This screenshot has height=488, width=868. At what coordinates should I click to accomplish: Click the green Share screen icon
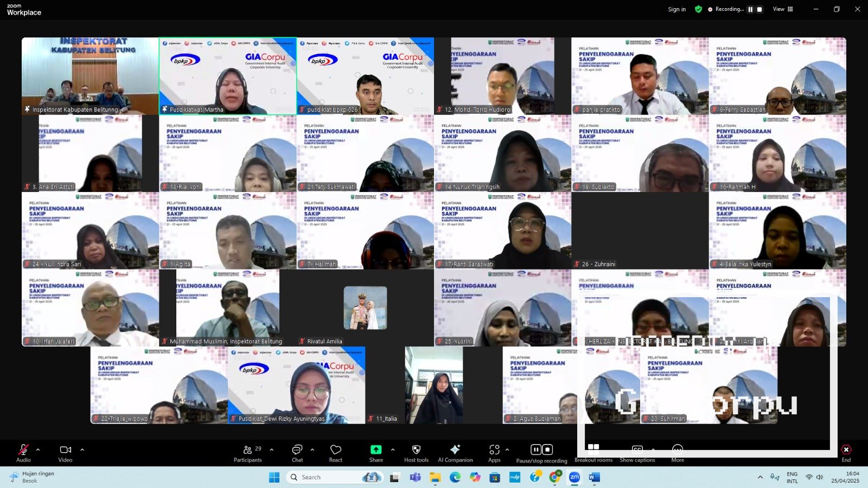[x=376, y=450]
